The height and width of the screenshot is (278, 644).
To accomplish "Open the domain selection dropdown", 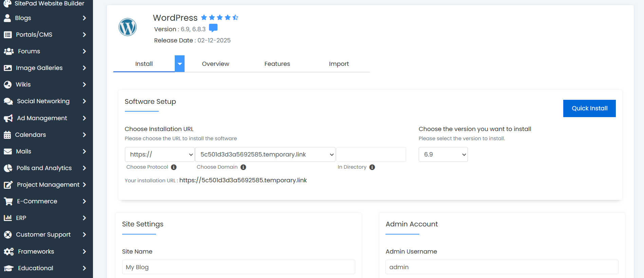I will coord(265,154).
